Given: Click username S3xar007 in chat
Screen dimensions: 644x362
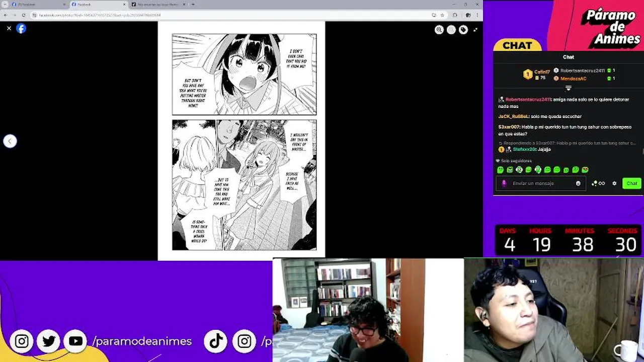Looking at the screenshot, I should [x=509, y=127].
